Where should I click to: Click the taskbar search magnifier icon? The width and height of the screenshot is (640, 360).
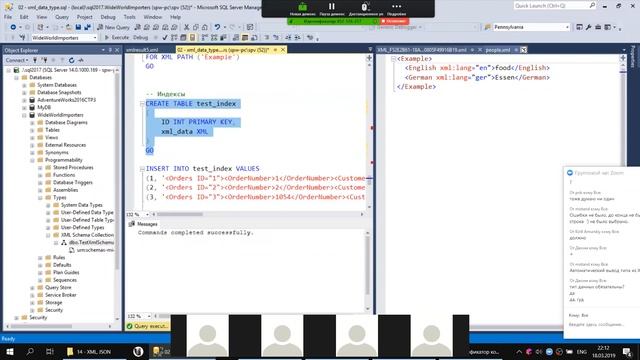point(30,351)
